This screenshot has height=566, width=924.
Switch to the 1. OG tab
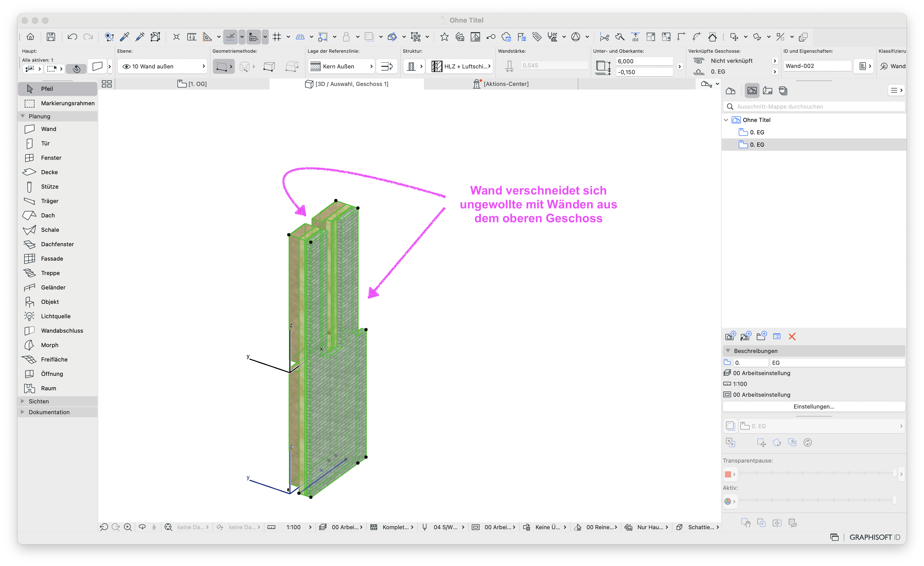(192, 84)
